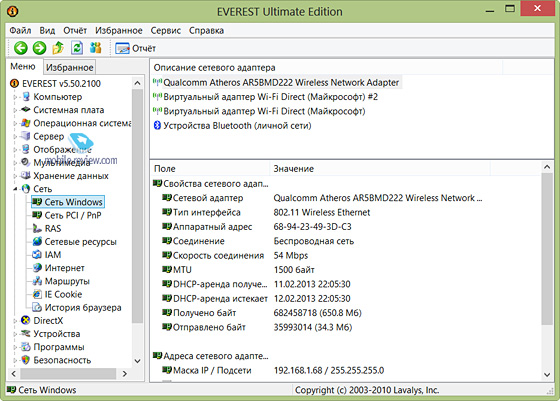Select the Компьютер icon in the tree
Viewport: 560px width, 401px height.
pos(26,96)
